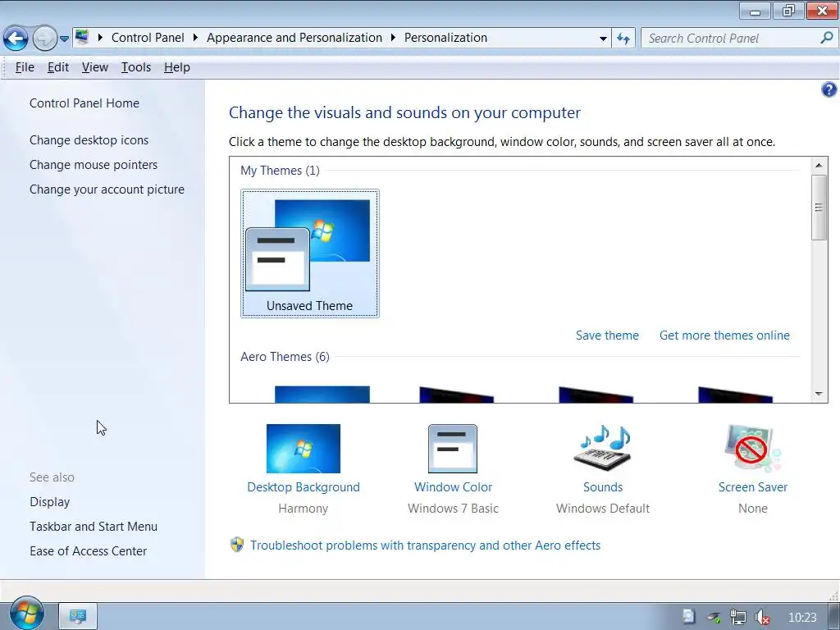Click the Windows Start orb
Viewport: 840px width, 630px height.
(x=26, y=614)
